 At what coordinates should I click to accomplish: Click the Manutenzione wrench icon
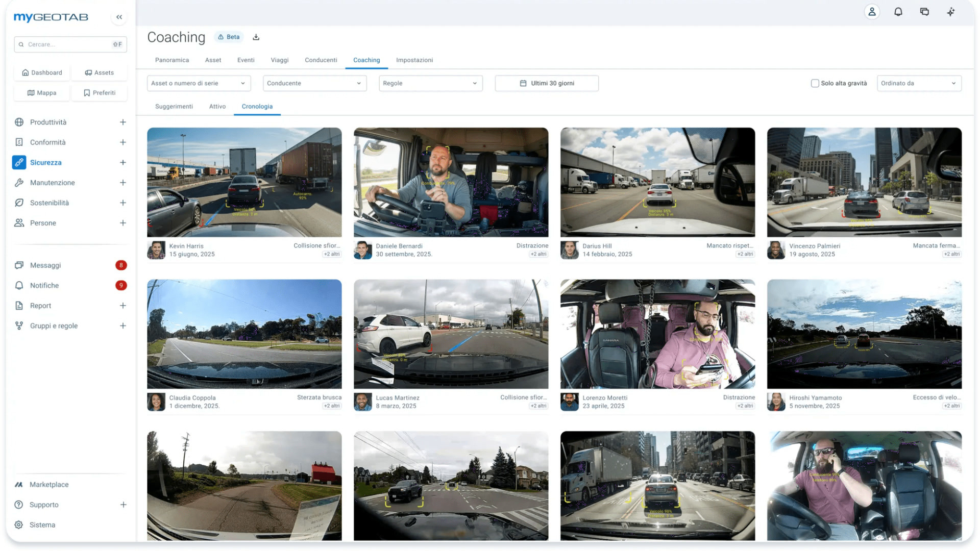point(19,182)
